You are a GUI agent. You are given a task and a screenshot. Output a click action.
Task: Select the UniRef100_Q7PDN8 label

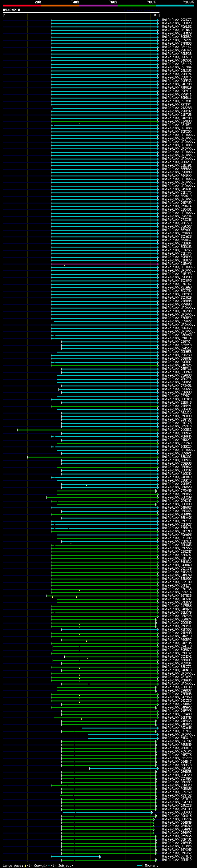176,694
